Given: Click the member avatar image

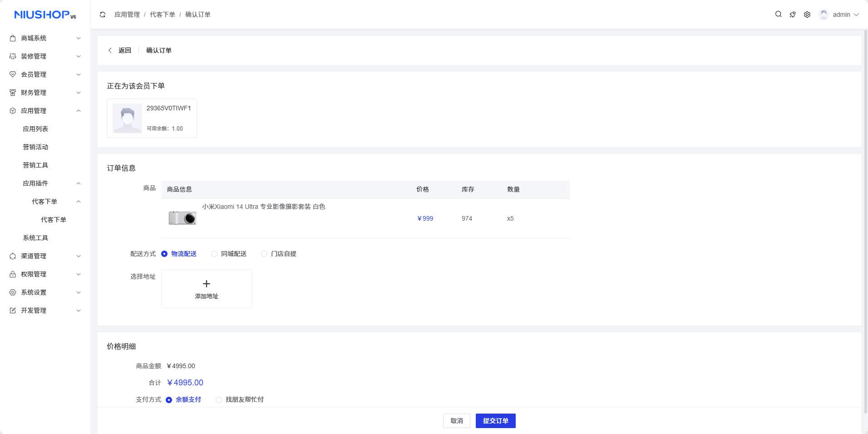Looking at the screenshot, I should click(x=127, y=118).
